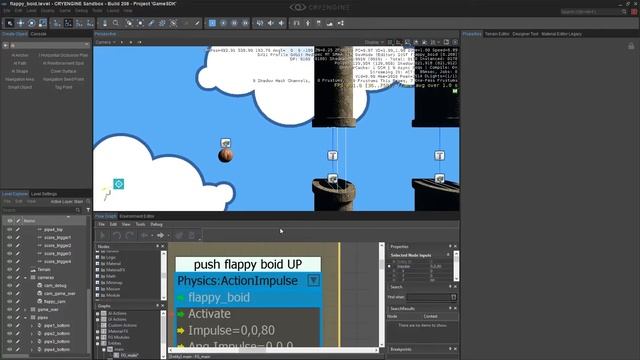Expand the Logic node category
The width and height of the screenshot is (640, 360).
[x=98, y=258]
